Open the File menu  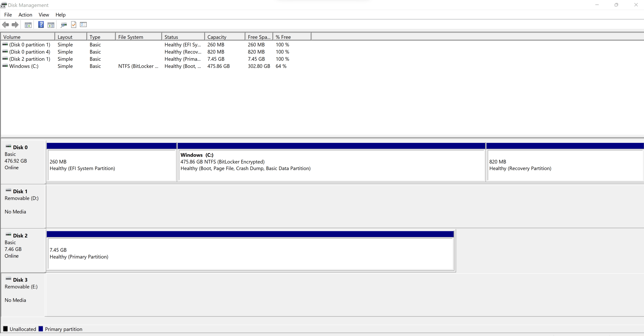8,15
